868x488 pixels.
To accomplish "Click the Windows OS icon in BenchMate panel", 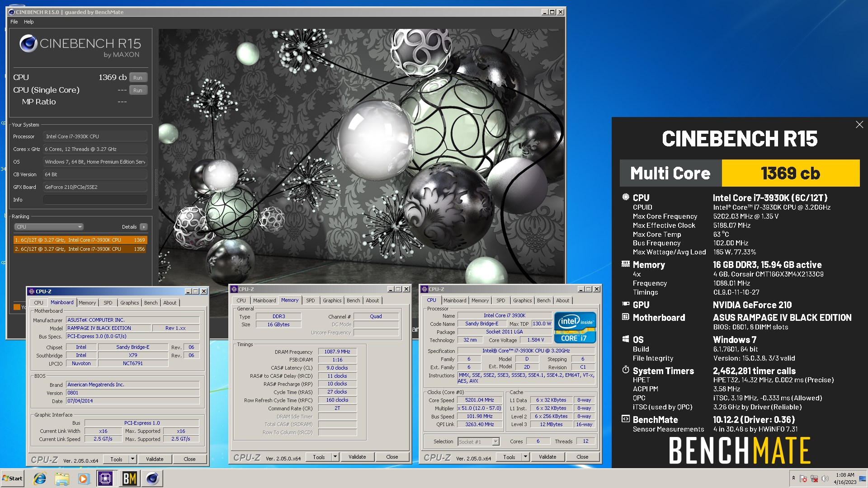I will coord(626,339).
